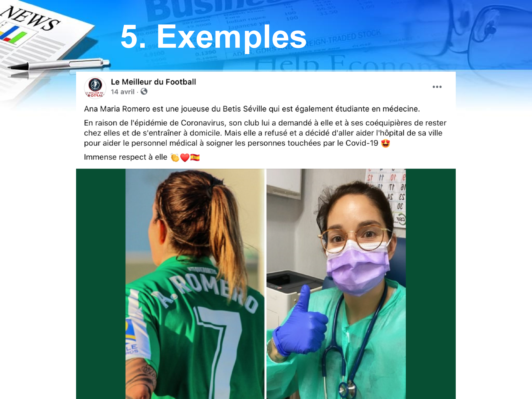The image size is (532, 399).
Task: Open Le Meilleur du Football page name
Action: 153,82
